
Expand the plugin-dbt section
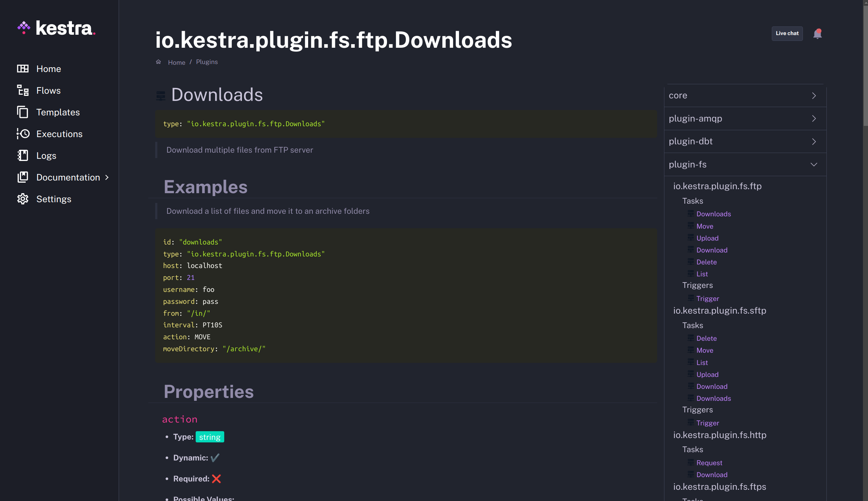745,141
